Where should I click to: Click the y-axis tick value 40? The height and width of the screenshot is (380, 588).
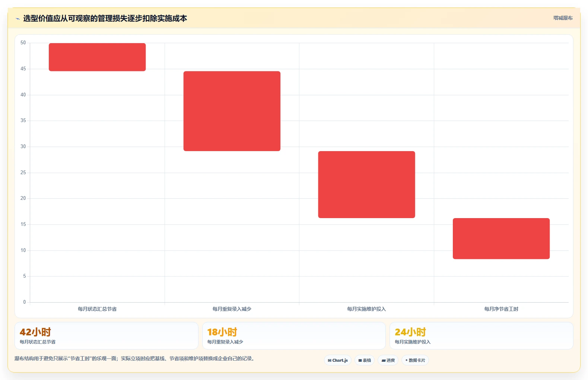[x=23, y=95]
